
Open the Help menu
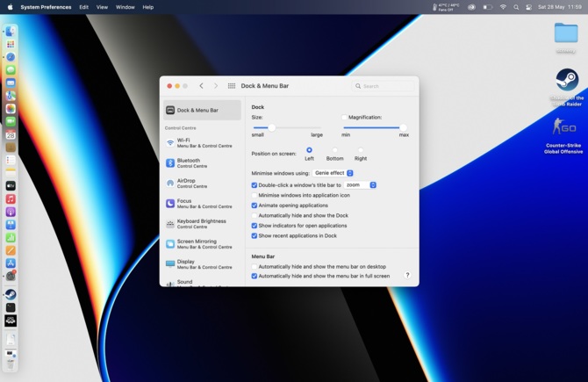pos(148,7)
